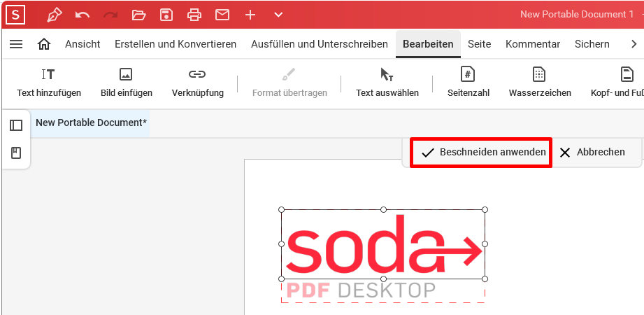Screen dimensions: 644x315
Task: Create new document with plus icon
Action: coord(250,15)
